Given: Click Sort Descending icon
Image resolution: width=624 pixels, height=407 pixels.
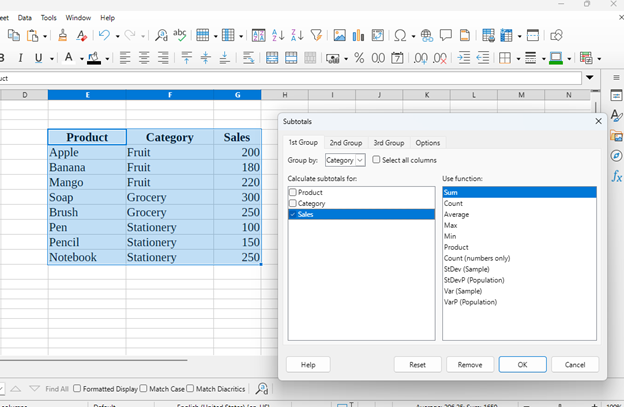Looking at the screenshot, I should pyautogui.click(x=297, y=35).
